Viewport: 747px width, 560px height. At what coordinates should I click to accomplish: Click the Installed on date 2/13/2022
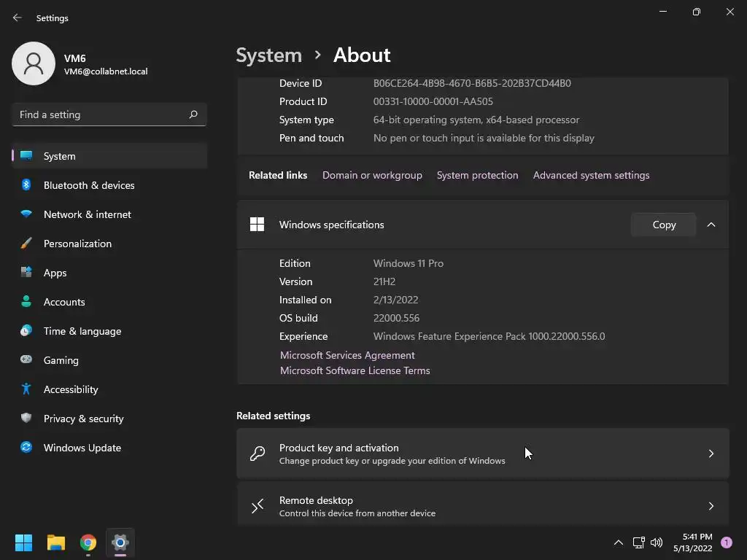coord(396,300)
